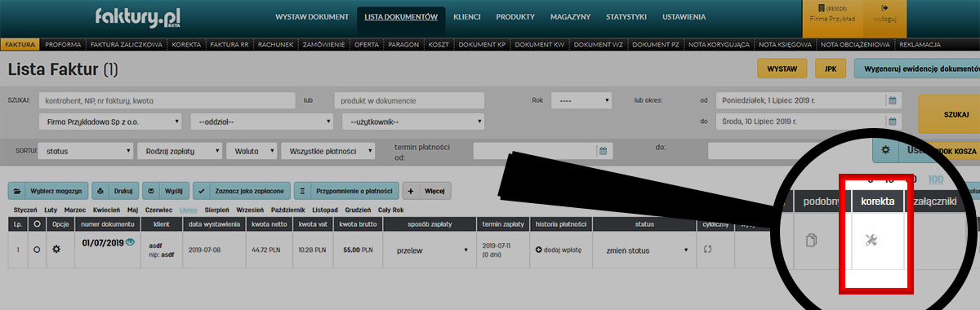Go to the KLIENCI menu
Image resolution: width=980 pixels, height=310 pixels.
467,16
